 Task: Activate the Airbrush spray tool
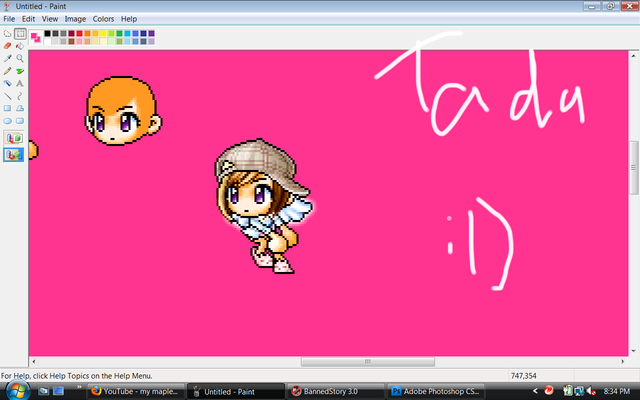pos(7,83)
